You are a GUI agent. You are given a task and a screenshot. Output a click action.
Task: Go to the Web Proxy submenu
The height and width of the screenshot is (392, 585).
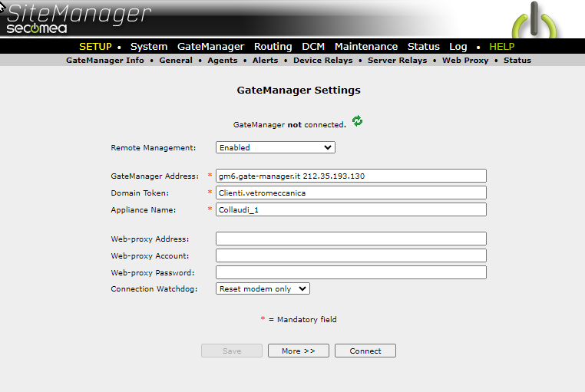click(465, 61)
